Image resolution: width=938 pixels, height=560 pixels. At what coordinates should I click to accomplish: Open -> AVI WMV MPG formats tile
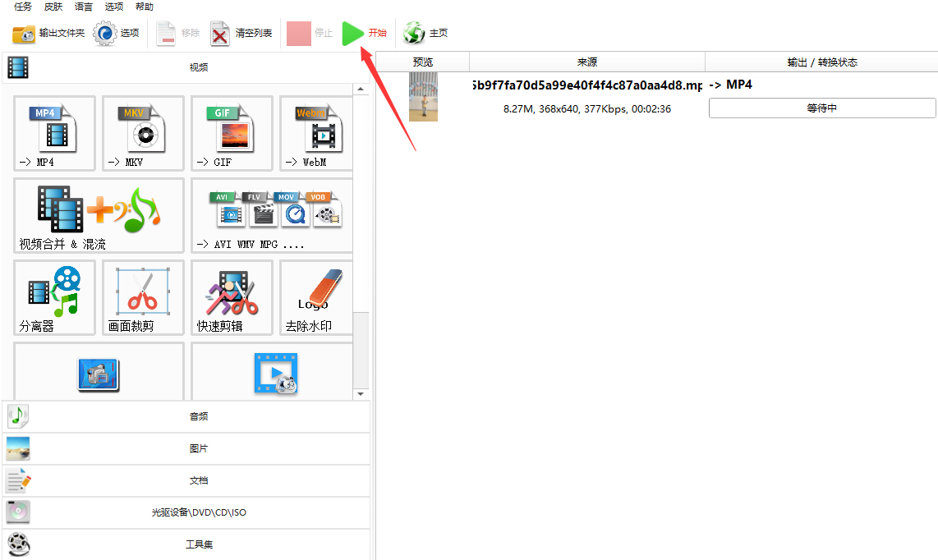pyautogui.click(x=272, y=215)
